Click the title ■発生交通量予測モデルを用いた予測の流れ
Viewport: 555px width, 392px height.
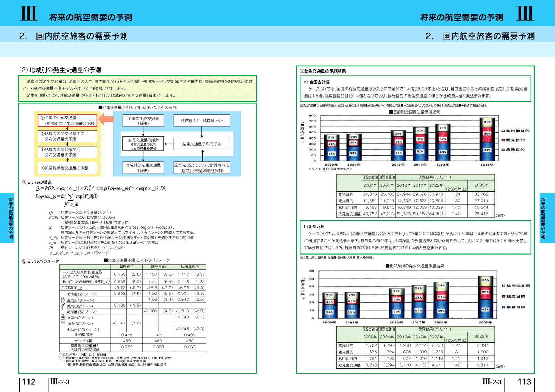pyautogui.click(x=138, y=107)
